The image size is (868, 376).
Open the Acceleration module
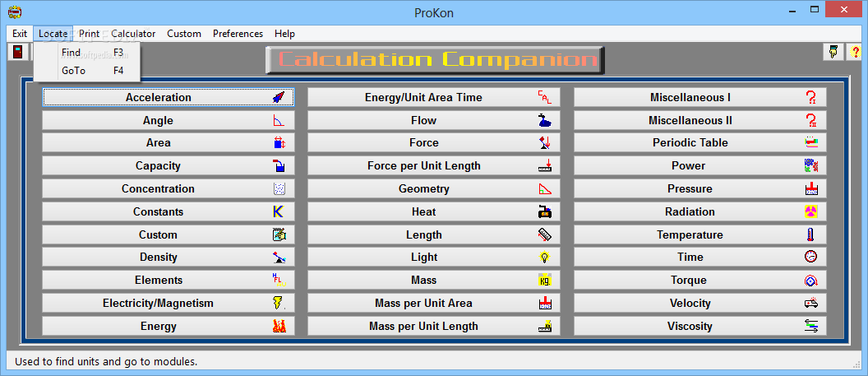click(x=169, y=97)
